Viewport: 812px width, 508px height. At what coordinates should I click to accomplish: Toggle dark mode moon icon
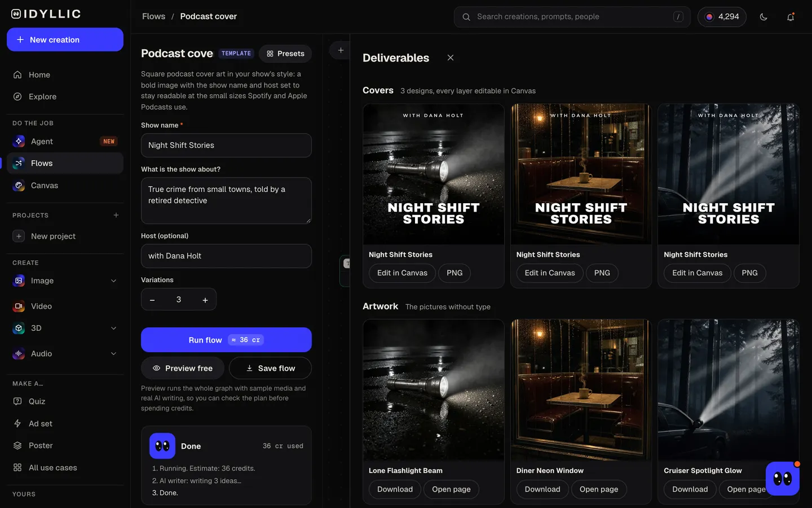764,17
